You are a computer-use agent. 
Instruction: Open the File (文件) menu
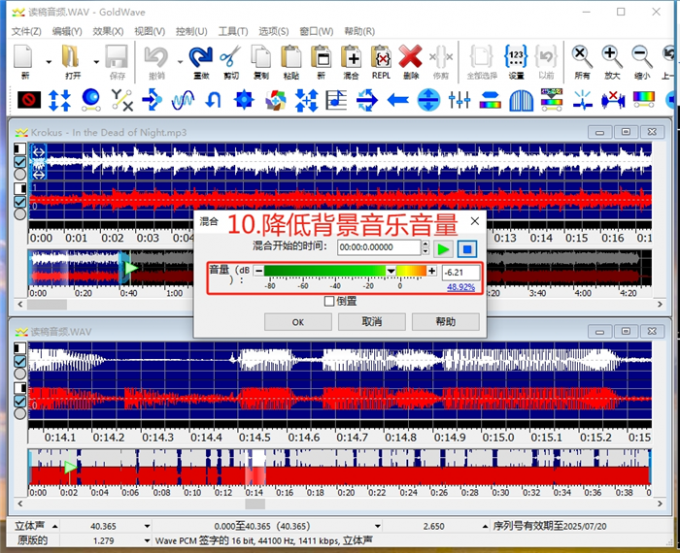26,31
